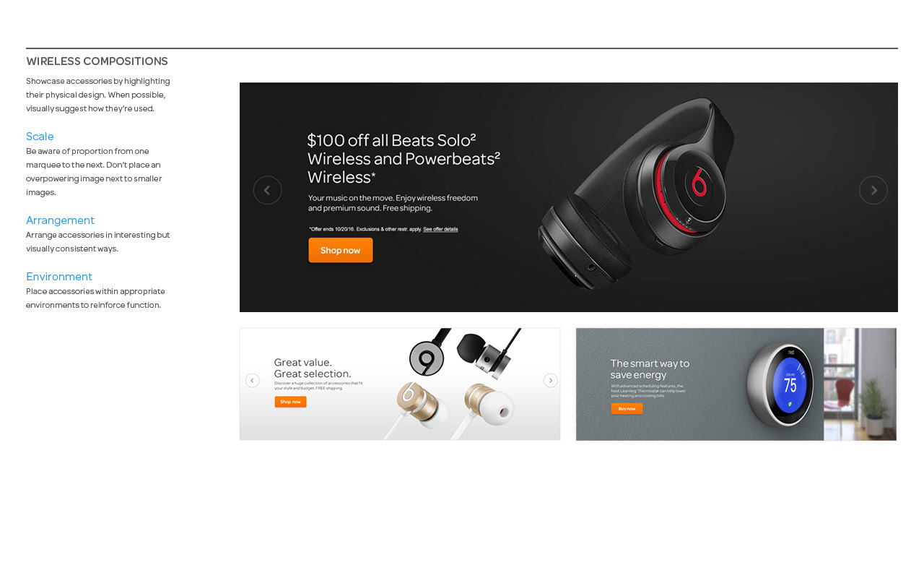This screenshot has height=578, width=924.
Task: Click small Shop now button in earbuds banner
Action: pyautogui.click(x=290, y=402)
